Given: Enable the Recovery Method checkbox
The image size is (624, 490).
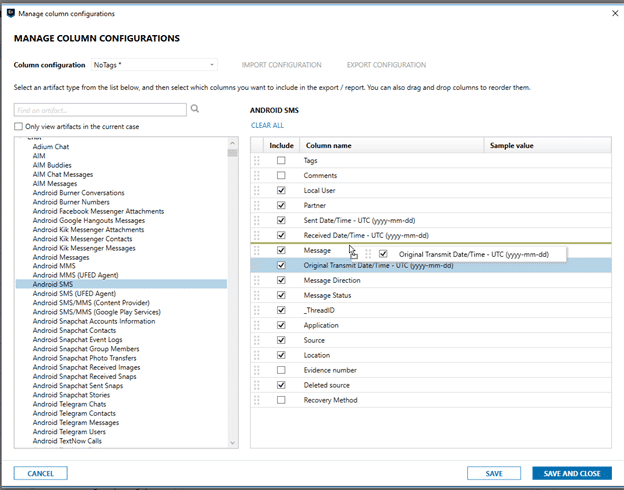Looking at the screenshot, I should click(281, 400).
